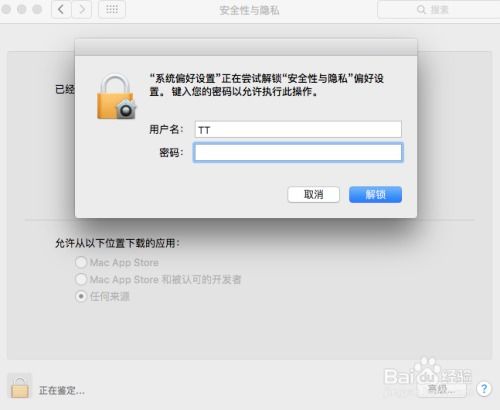Click the 正在鉴定 status text
The width and height of the screenshot is (500, 410).
point(62,390)
